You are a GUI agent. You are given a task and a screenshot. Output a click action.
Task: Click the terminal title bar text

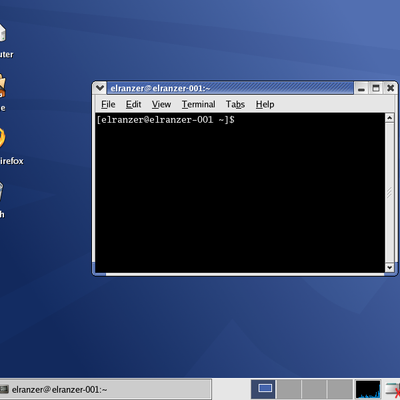[x=160, y=88]
